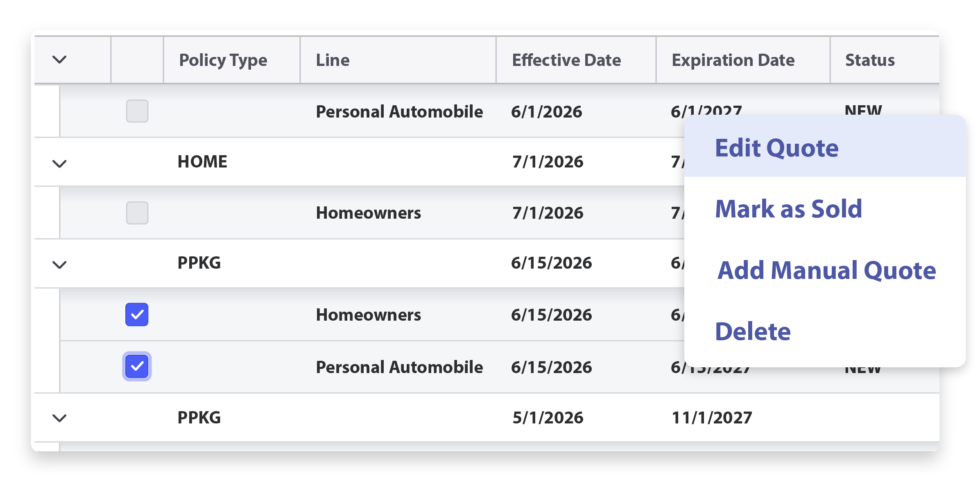
Task: Collapse the HOME policy row
Action: click(x=59, y=164)
